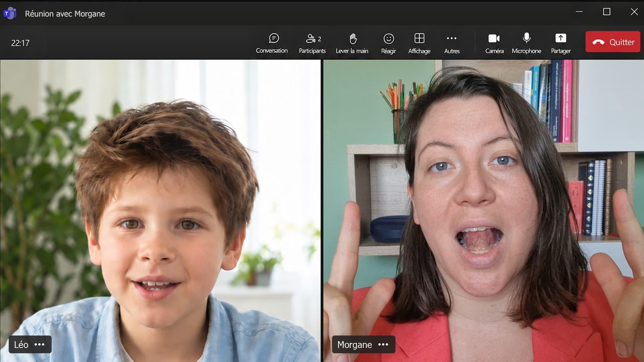This screenshot has height=362, width=644.
Task: Click the 22:17 meeting timer
Action: tap(20, 43)
